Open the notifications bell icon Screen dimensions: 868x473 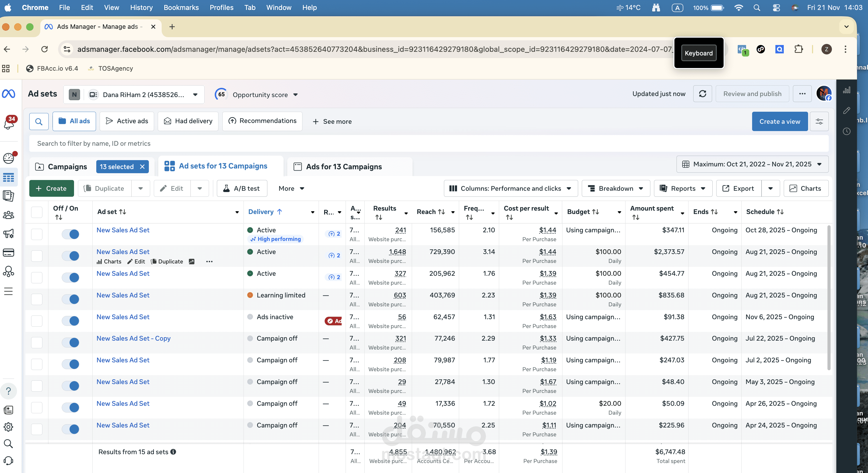(x=9, y=123)
